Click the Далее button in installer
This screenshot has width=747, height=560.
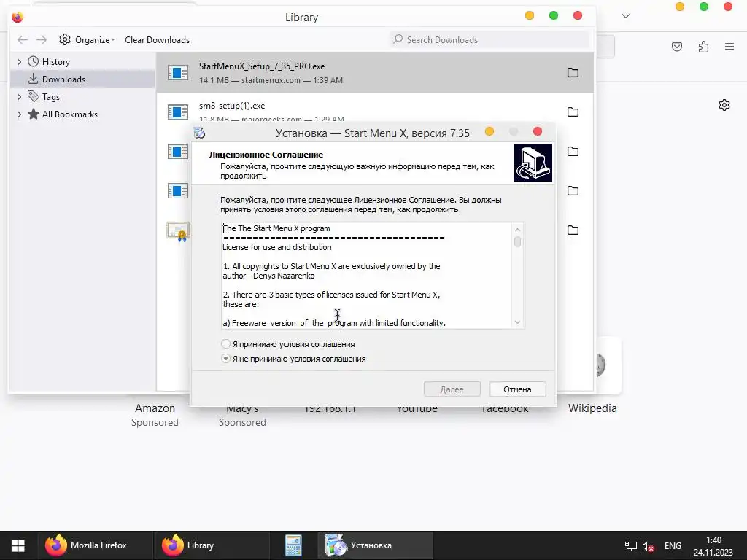pos(452,389)
